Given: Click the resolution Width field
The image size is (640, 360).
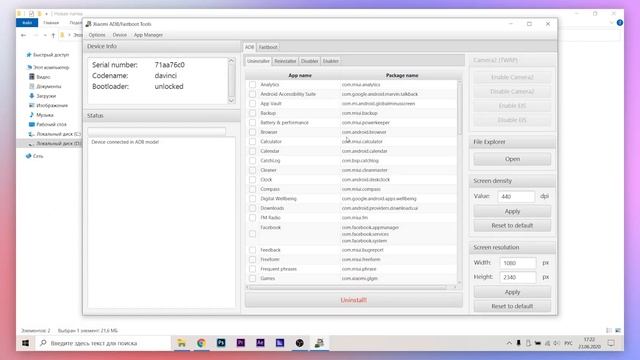Looking at the screenshot, I should click(x=518, y=263).
